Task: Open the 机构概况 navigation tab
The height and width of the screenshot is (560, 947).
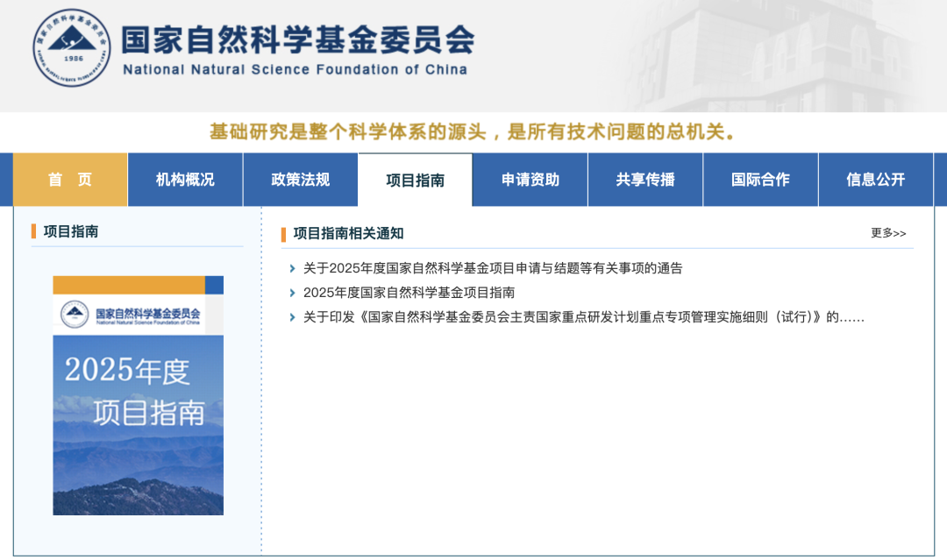Action: pos(185,180)
